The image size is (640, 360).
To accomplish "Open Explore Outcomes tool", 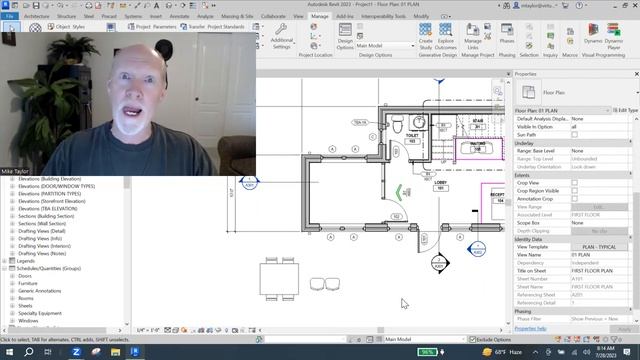I will pos(445,36).
